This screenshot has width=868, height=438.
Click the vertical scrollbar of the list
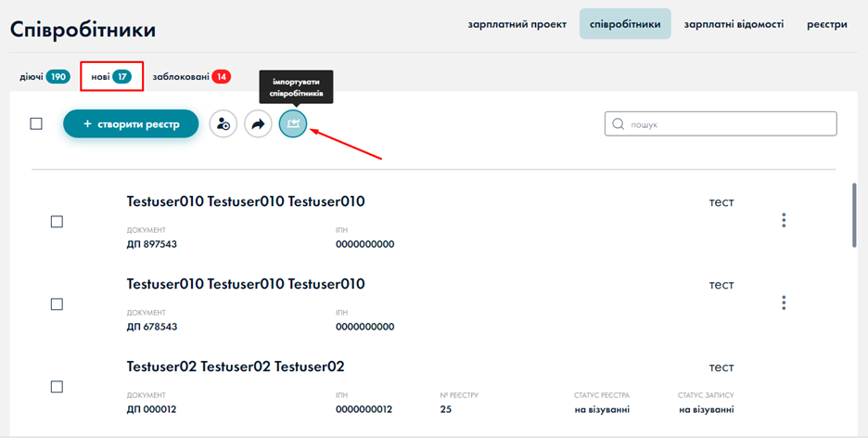[854, 214]
